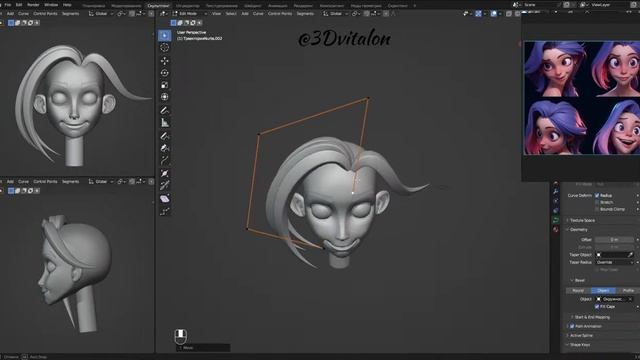Enable Stretch checkbox under Curve Deform
640x360 pixels.
(597, 202)
